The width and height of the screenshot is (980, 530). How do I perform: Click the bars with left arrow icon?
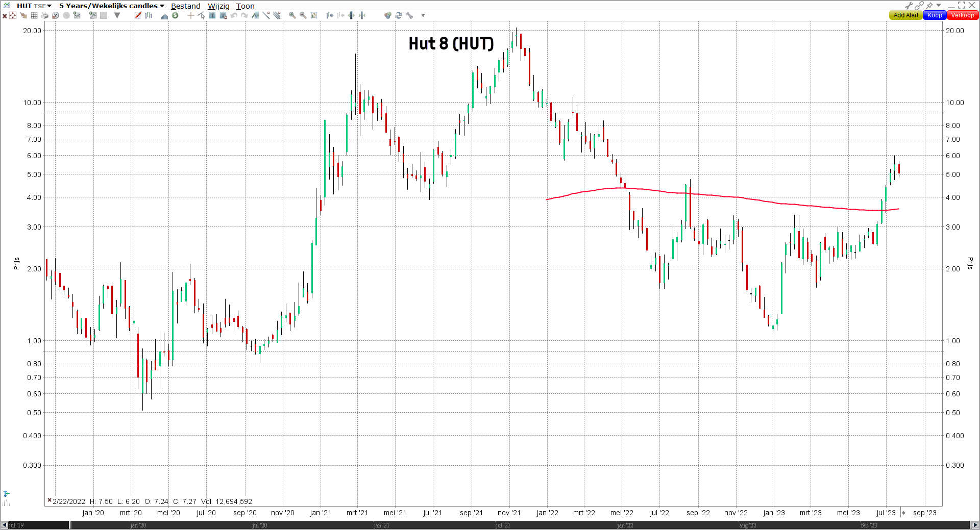pyautogui.click(x=341, y=15)
